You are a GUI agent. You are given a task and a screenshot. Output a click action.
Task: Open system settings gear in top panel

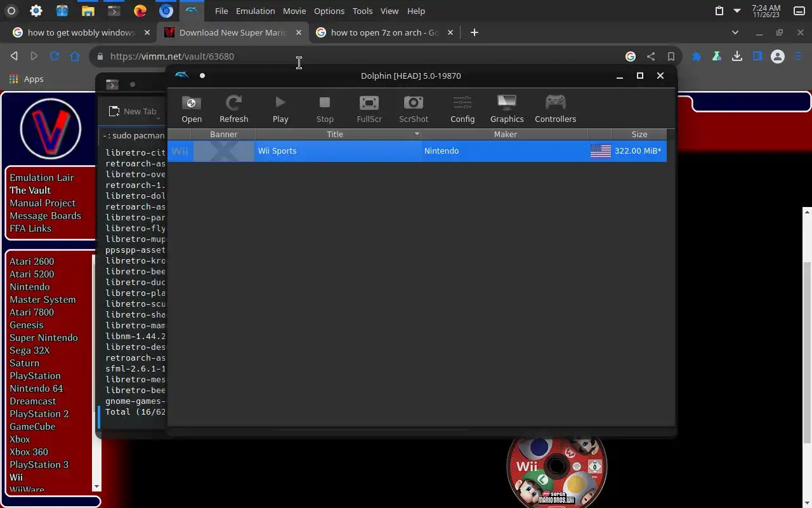pyautogui.click(x=36, y=11)
